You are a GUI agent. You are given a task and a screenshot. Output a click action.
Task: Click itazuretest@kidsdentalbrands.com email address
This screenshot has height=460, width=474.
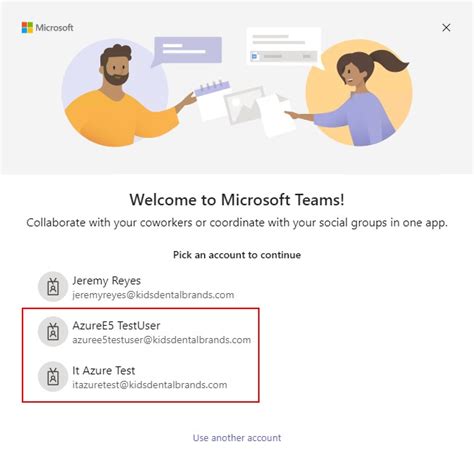pyautogui.click(x=150, y=385)
